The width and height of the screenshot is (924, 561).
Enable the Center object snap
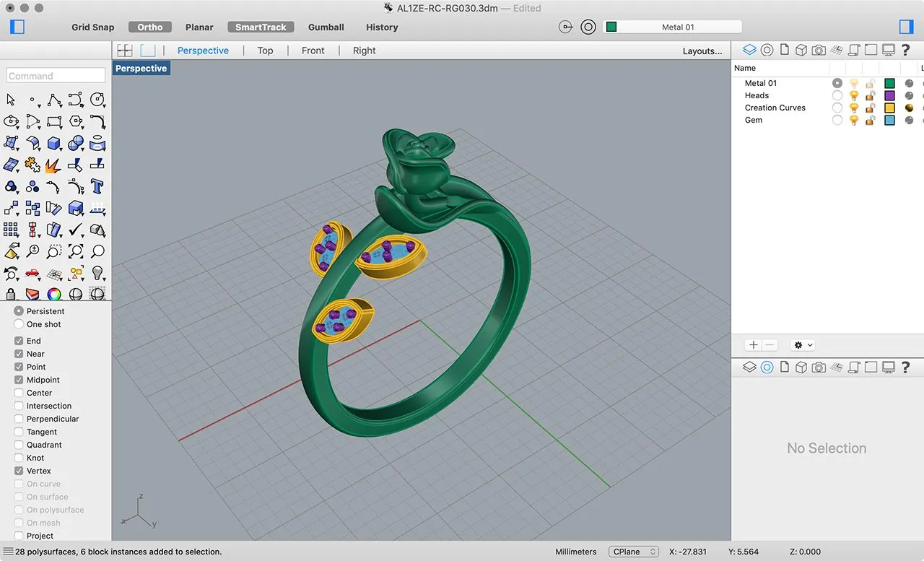(x=19, y=393)
